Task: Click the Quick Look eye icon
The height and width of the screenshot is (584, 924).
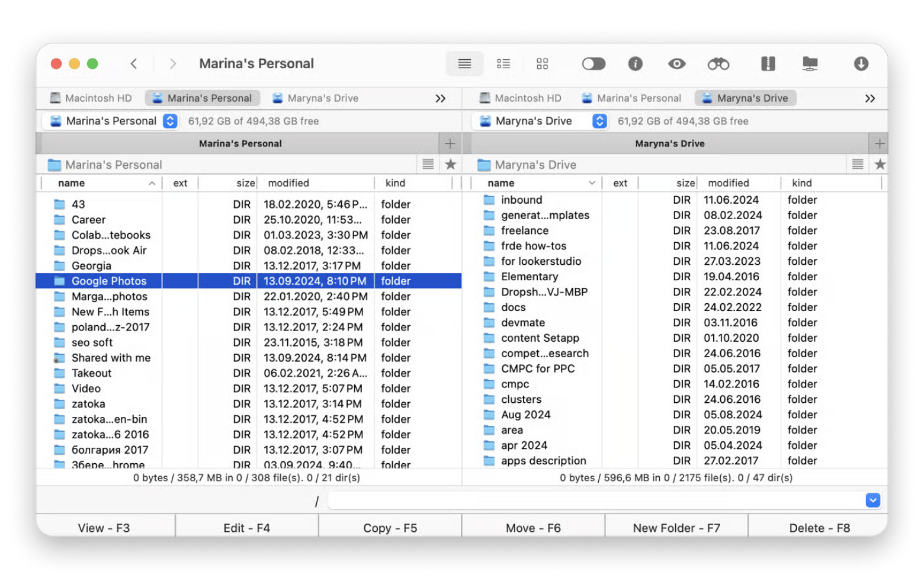Action: [x=676, y=63]
